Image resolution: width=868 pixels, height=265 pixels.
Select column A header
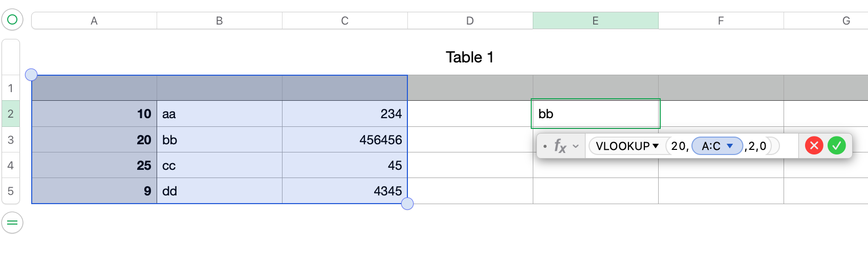point(94,20)
